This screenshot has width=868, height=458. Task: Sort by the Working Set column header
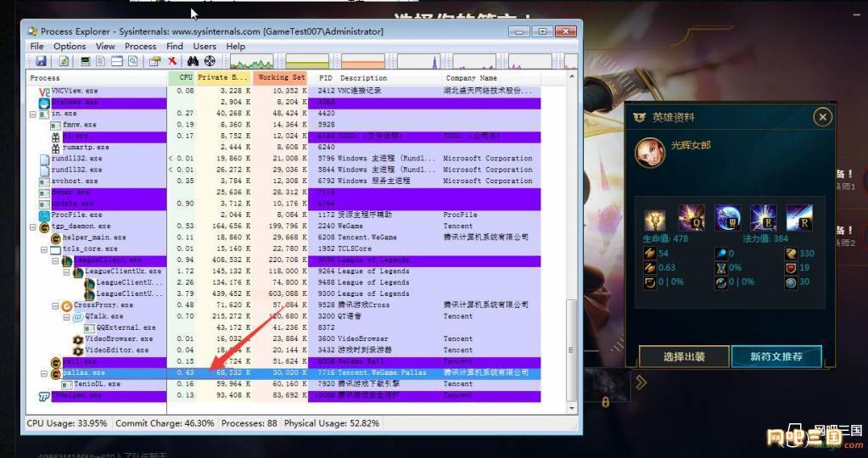click(x=280, y=78)
